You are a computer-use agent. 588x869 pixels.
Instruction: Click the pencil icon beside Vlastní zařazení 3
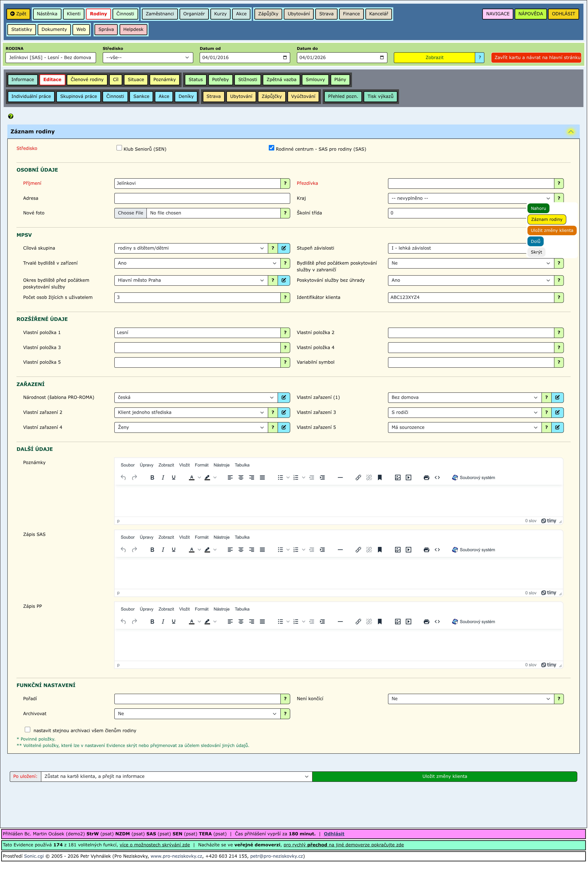point(558,412)
